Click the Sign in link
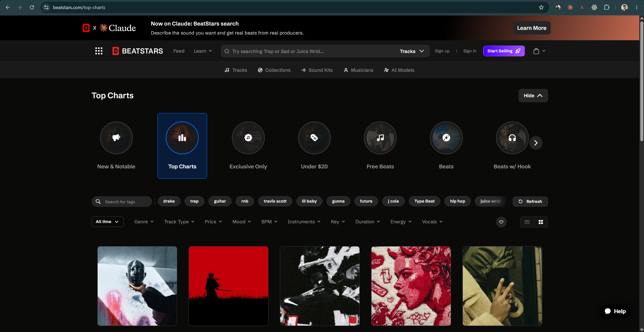The width and height of the screenshot is (644, 332). click(x=469, y=51)
